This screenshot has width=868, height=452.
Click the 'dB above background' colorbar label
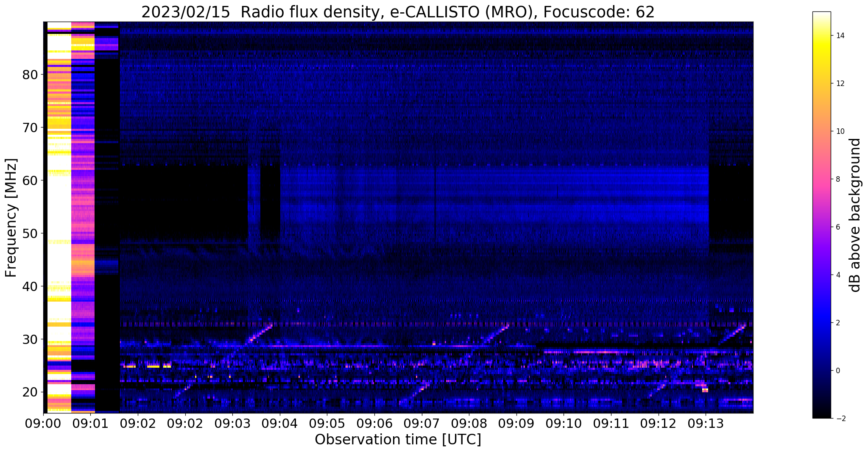[855, 215]
